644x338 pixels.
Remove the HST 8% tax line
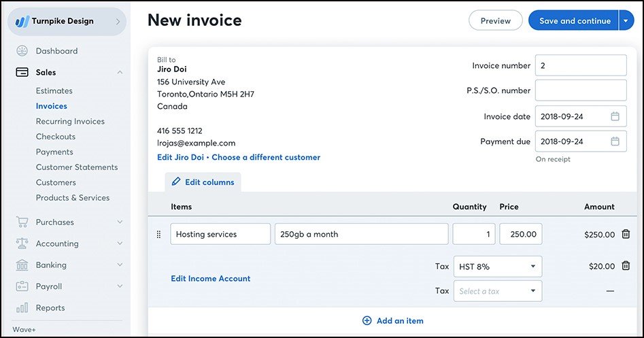pyautogui.click(x=626, y=267)
